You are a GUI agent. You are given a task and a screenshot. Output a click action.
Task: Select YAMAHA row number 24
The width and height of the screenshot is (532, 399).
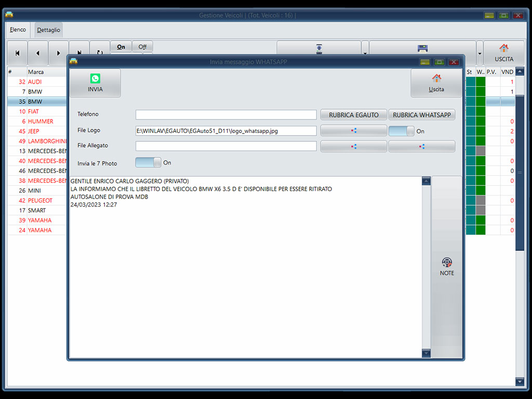(x=37, y=230)
